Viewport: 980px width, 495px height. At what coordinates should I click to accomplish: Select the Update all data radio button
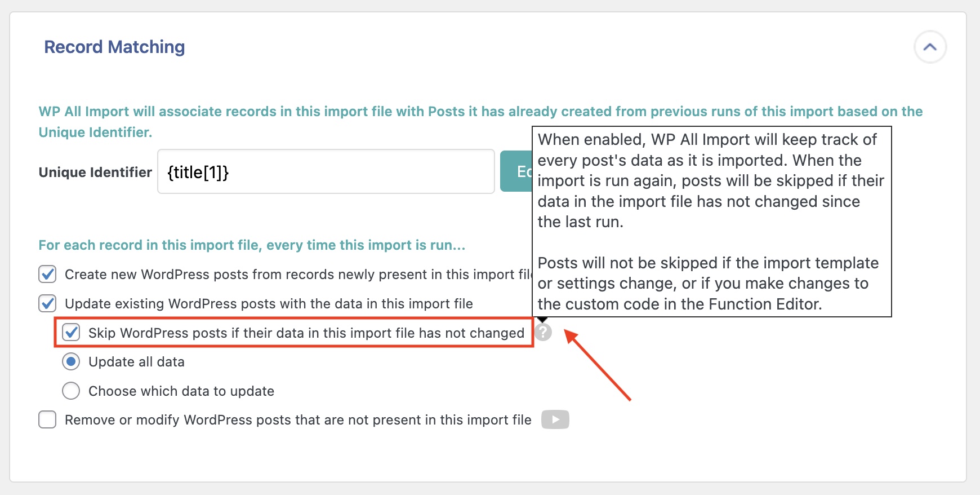point(71,362)
